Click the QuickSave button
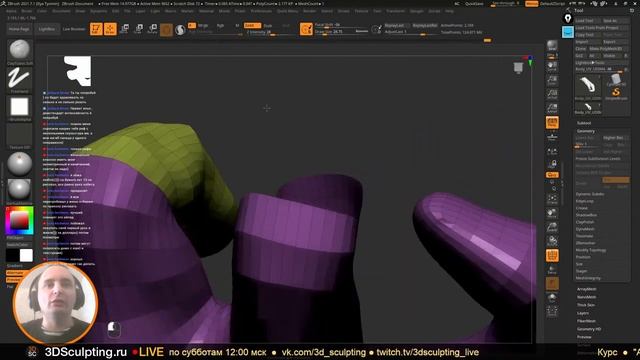 [474, 4]
